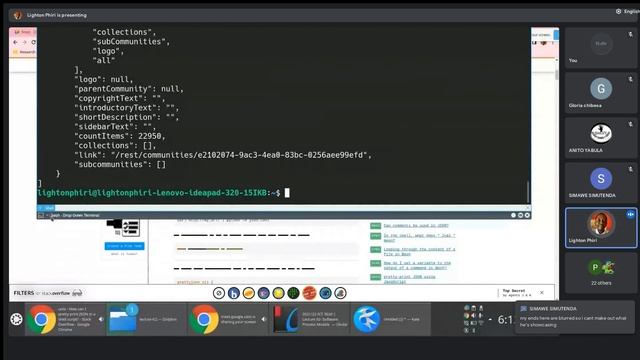
Task: Dismiss the Top Secret filter banner
Action: tap(542, 293)
